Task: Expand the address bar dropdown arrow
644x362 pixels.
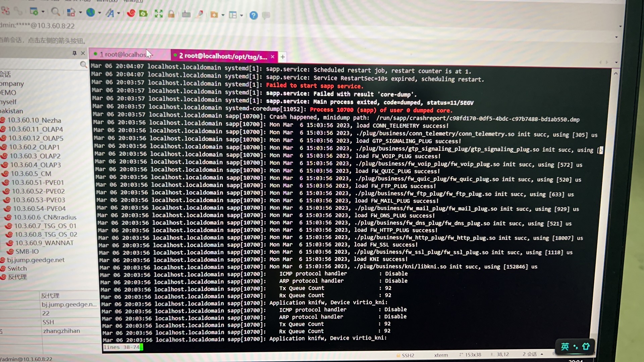Action: click(x=620, y=26)
